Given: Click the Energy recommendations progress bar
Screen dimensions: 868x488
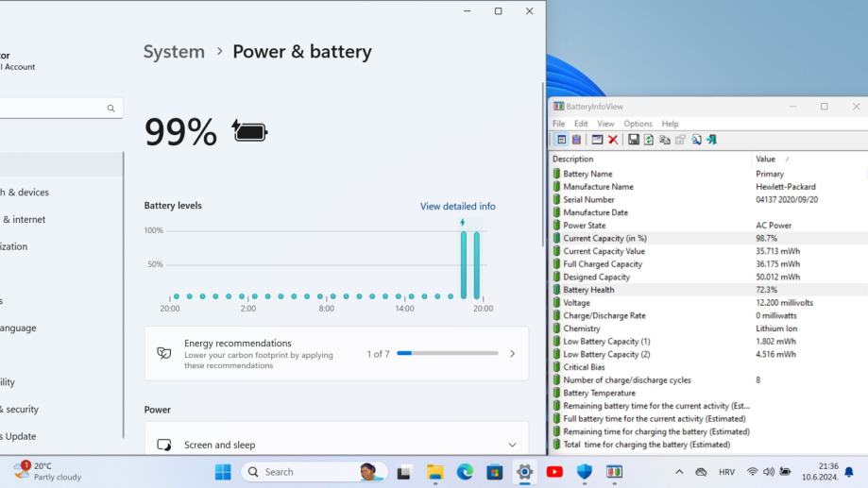Looking at the screenshot, I should [x=448, y=353].
